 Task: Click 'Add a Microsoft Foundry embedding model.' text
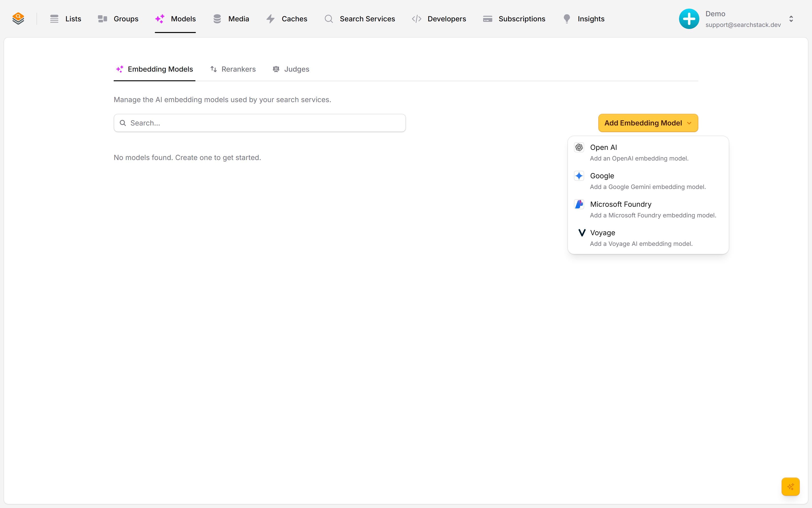point(653,215)
